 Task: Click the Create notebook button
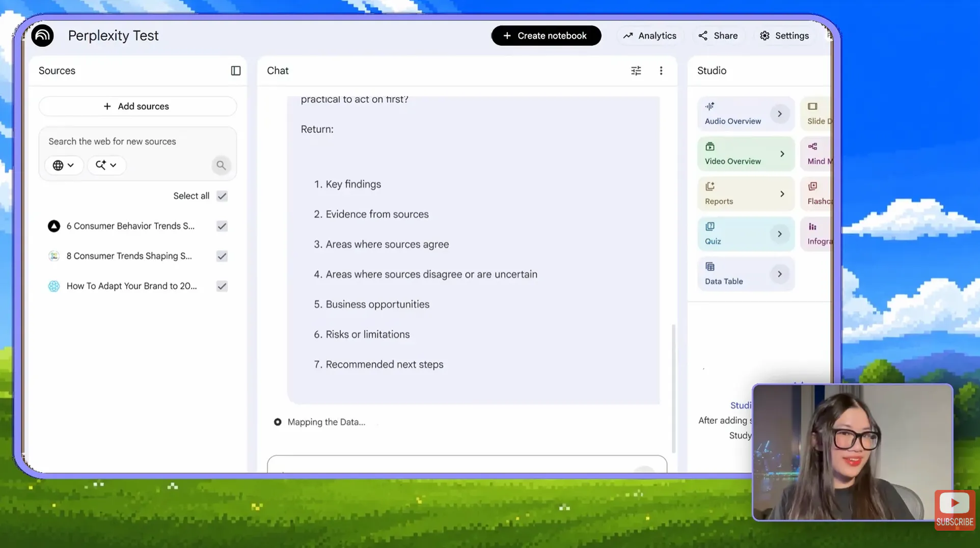coord(546,36)
